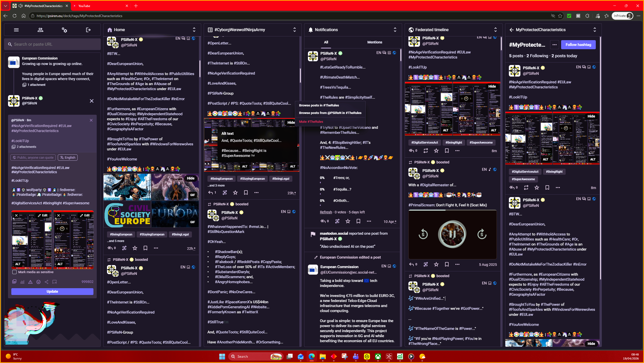Select the All notifications tab
This screenshot has height=363, width=644.
pyautogui.click(x=326, y=42)
